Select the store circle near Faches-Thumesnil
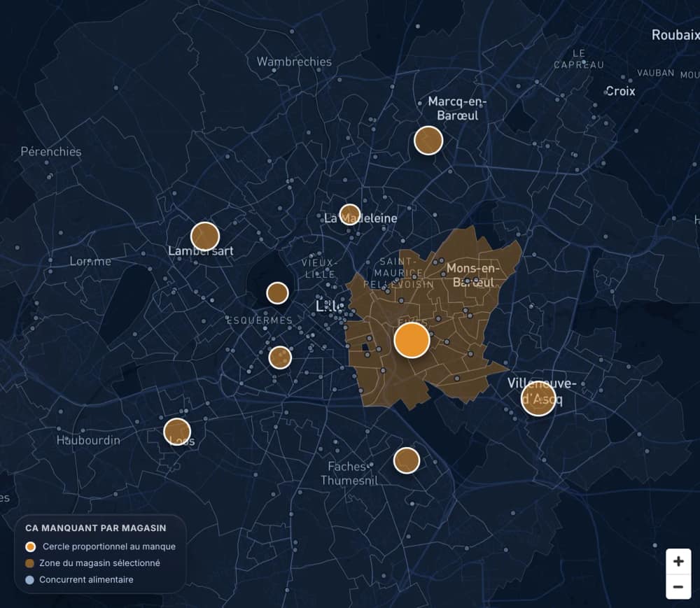 [407, 460]
